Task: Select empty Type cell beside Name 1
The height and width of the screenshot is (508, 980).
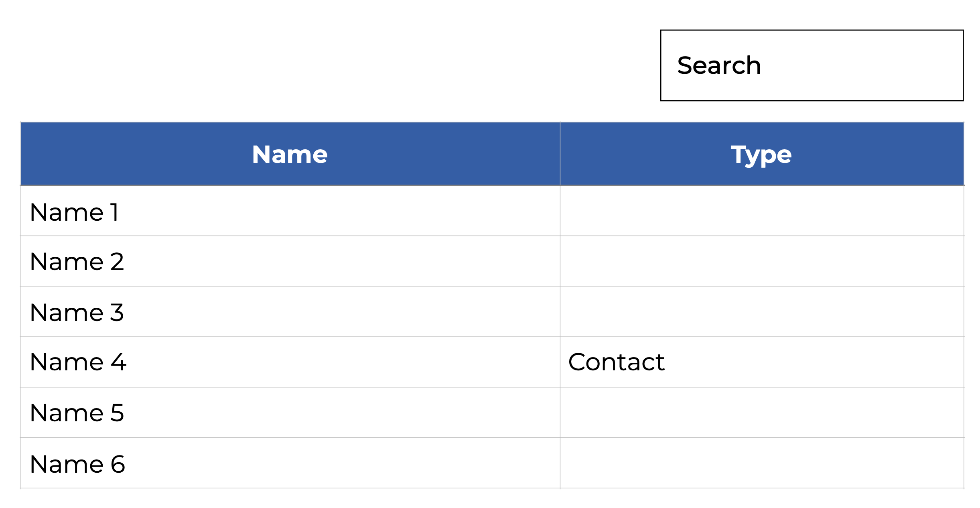Action: (x=761, y=211)
